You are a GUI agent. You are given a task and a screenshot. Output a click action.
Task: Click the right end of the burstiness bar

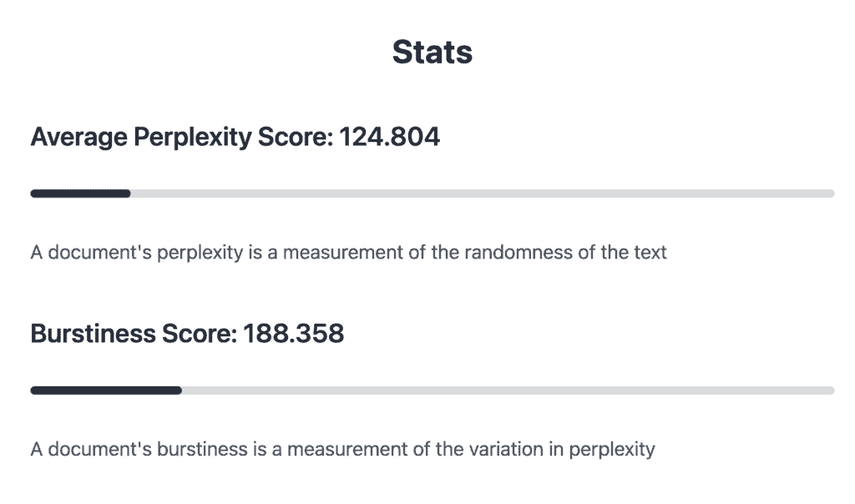tap(830, 390)
